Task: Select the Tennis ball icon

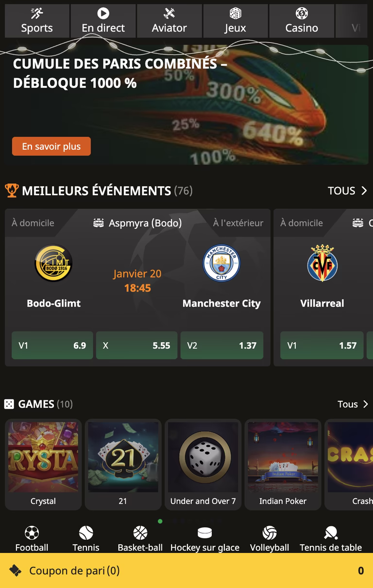Action: (86, 533)
